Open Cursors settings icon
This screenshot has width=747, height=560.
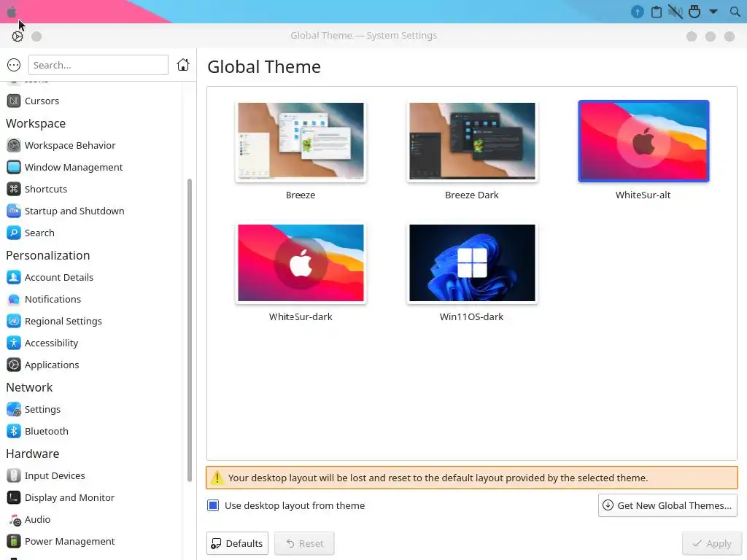tap(14, 101)
